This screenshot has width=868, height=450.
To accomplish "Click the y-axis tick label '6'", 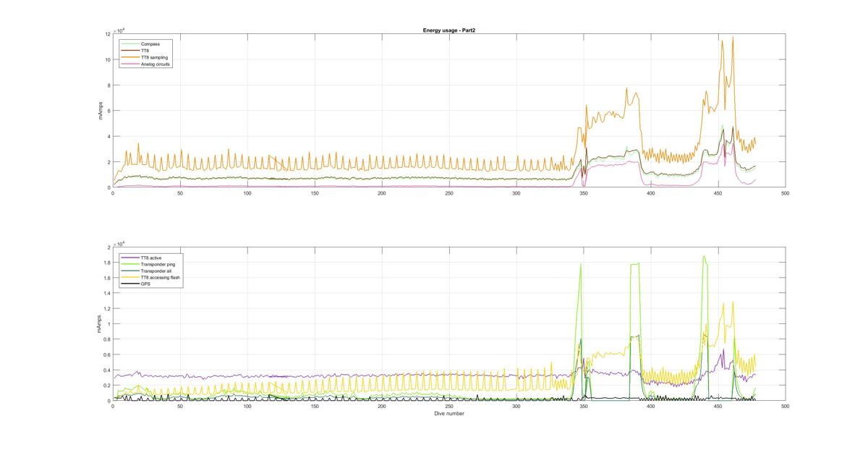I will click(109, 111).
